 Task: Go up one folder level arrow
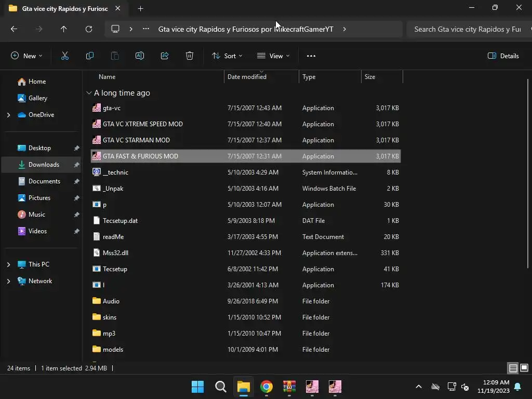pos(63,29)
